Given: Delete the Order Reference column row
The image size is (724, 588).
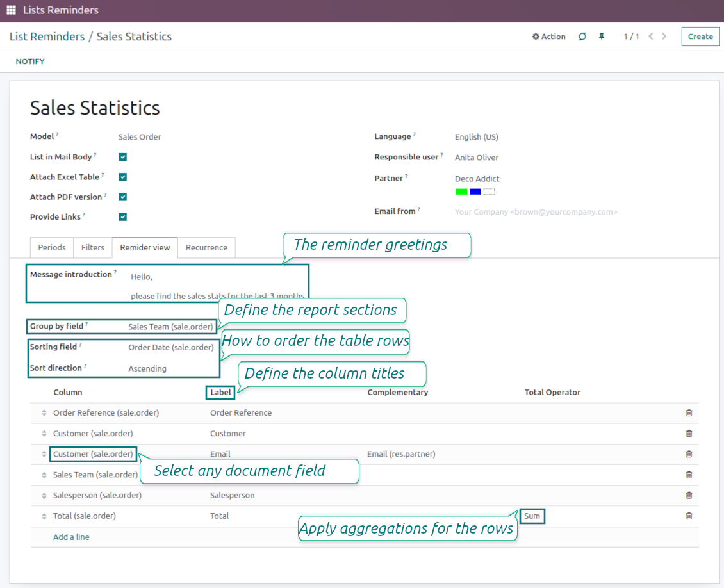Looking at the screenshot, I should 689,412.
